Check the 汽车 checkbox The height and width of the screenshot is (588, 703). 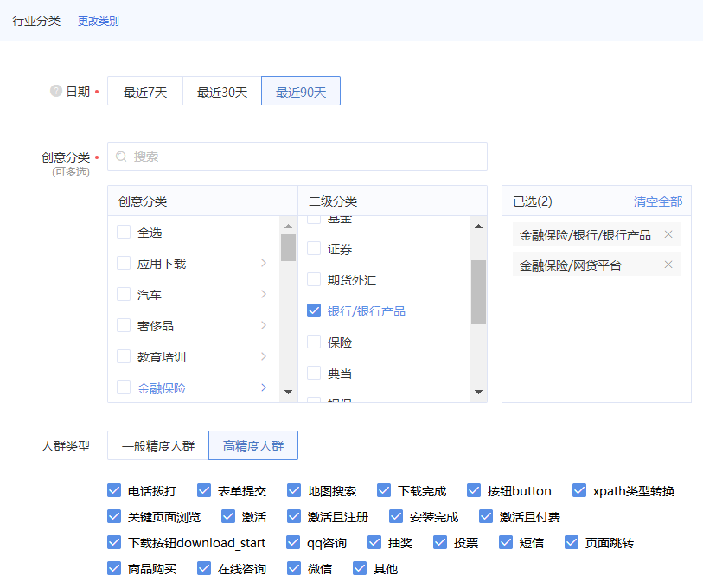(124, 294)
